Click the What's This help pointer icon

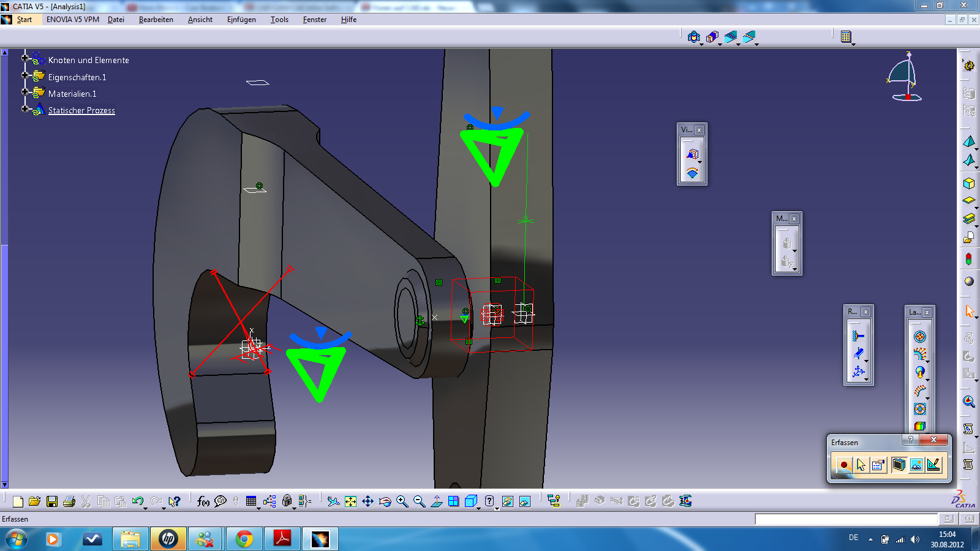coord(175,501)
